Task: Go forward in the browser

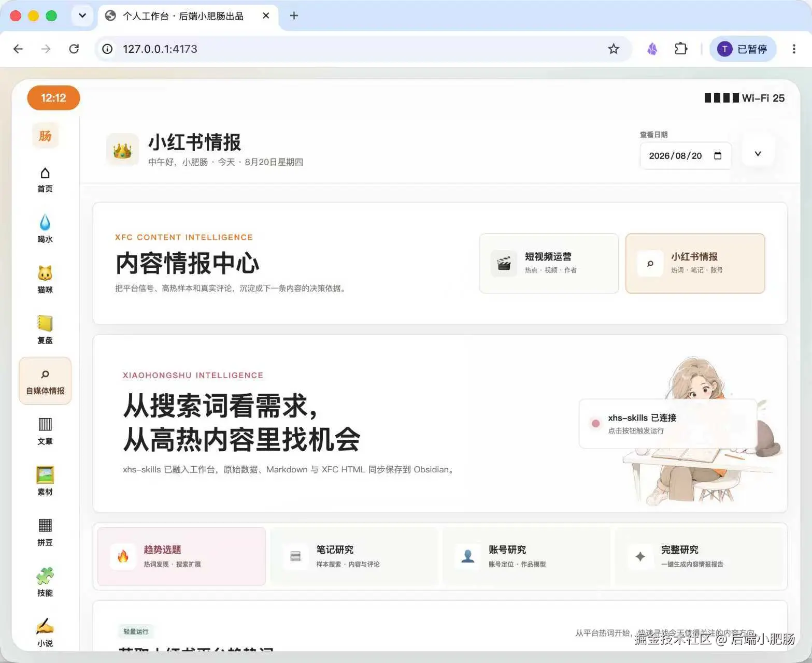Action: pos(46,49)
